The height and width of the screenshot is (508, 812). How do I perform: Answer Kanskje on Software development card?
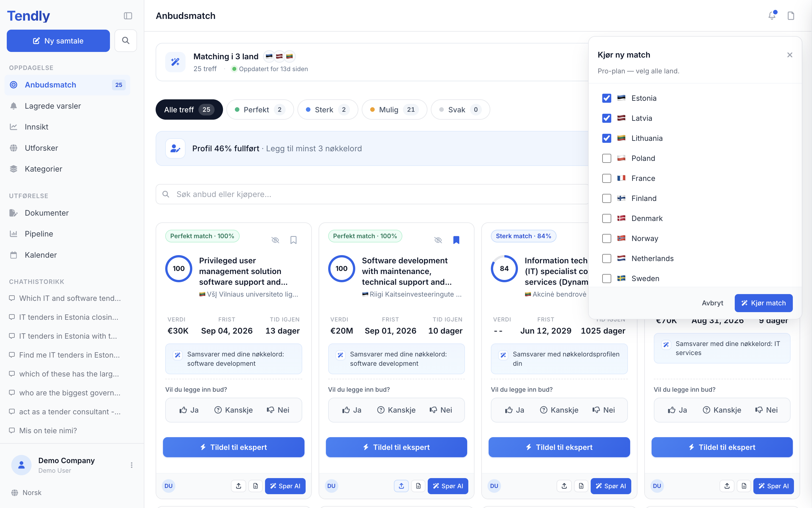tap(396, 410)
